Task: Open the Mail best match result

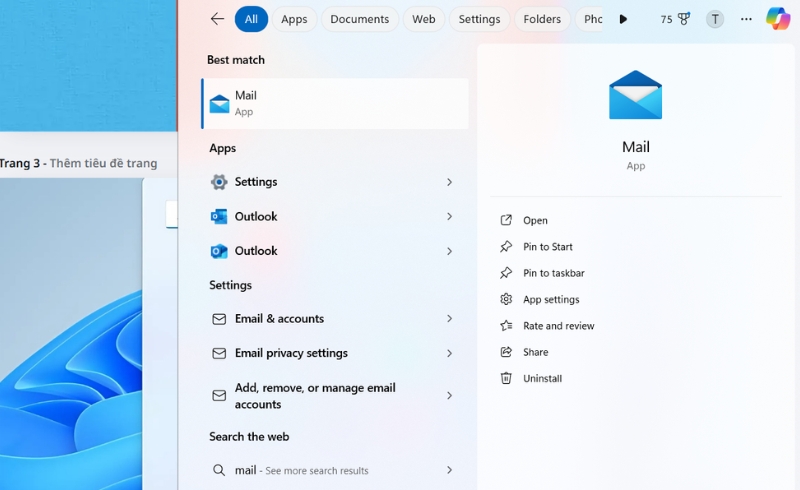Action: pos(335,104)
